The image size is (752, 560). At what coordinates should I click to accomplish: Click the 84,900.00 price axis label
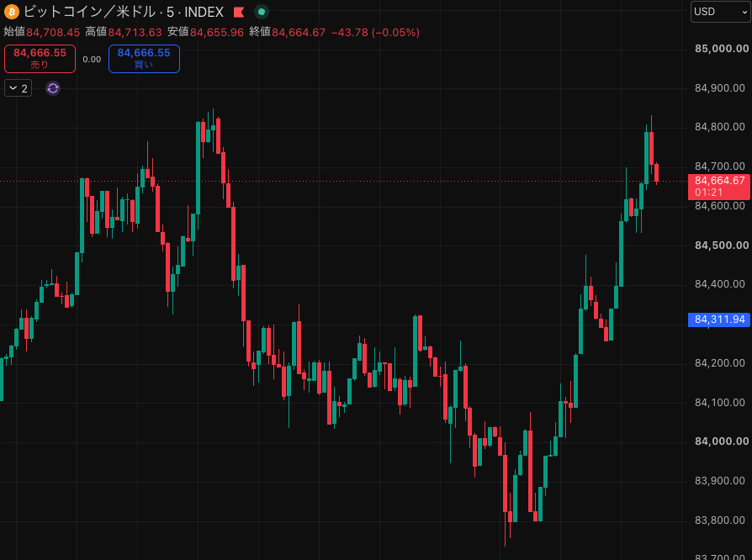pyautogui.click(x=720, y=87)
